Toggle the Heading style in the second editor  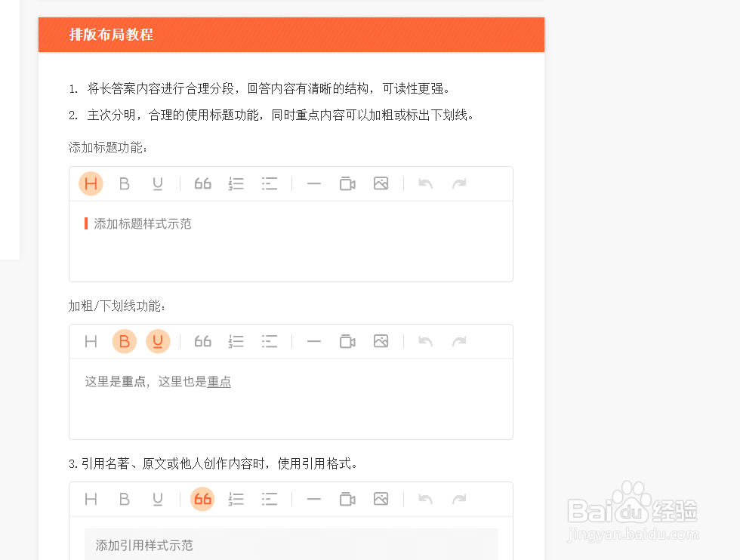coord(91,341)
